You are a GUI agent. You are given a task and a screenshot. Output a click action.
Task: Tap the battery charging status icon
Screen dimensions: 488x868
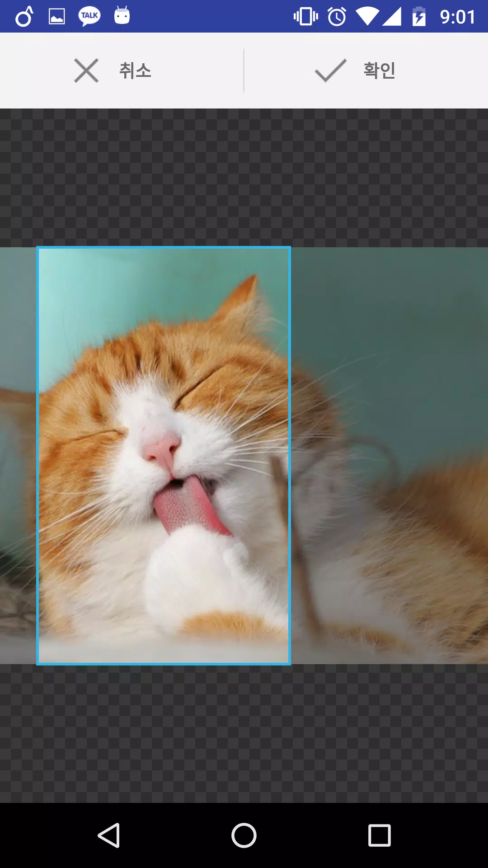(x=419, y=17)
